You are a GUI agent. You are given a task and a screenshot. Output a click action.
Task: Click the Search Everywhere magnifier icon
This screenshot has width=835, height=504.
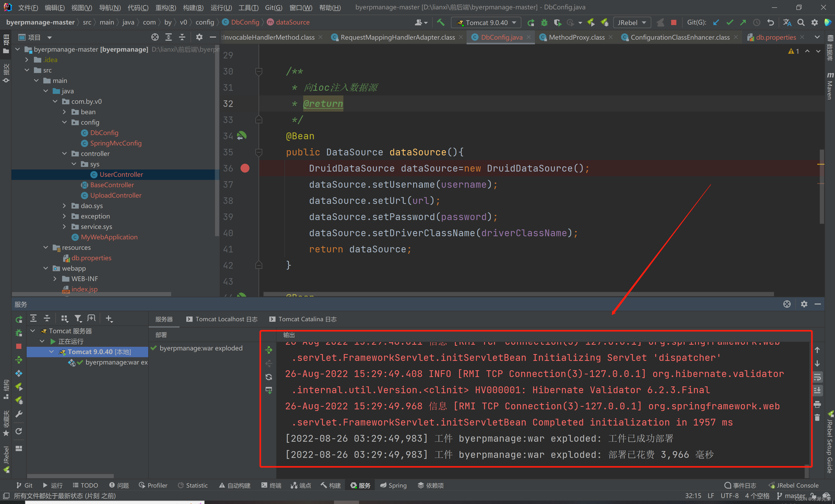(x=801, y=23)
